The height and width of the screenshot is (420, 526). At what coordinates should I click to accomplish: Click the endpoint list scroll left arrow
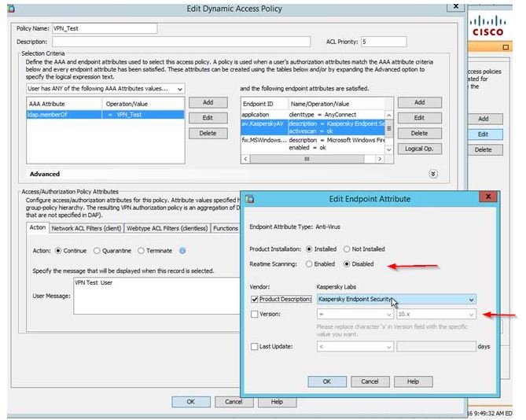[x=245, y=159]
